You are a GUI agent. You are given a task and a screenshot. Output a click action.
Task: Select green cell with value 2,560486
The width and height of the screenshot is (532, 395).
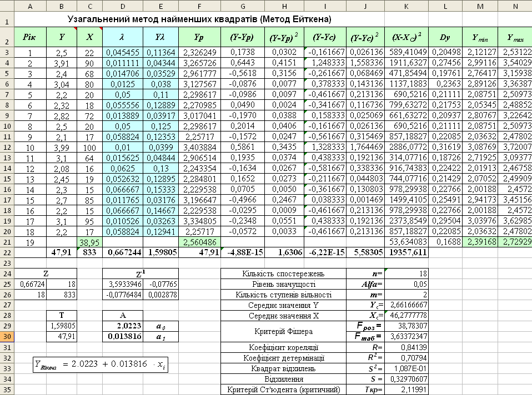point(199,242)
